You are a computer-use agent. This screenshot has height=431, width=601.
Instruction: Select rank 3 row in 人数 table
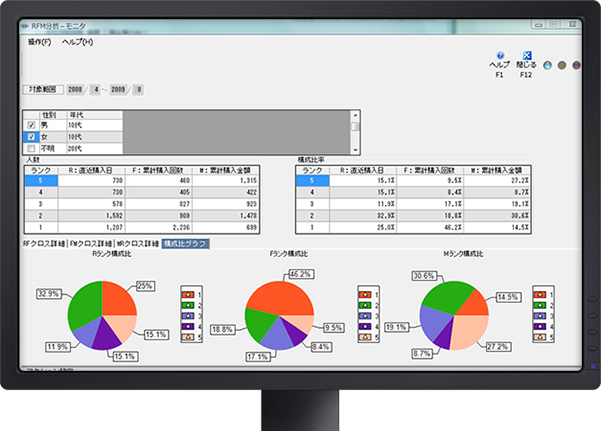pyautogui.click(x=142, y=204)
